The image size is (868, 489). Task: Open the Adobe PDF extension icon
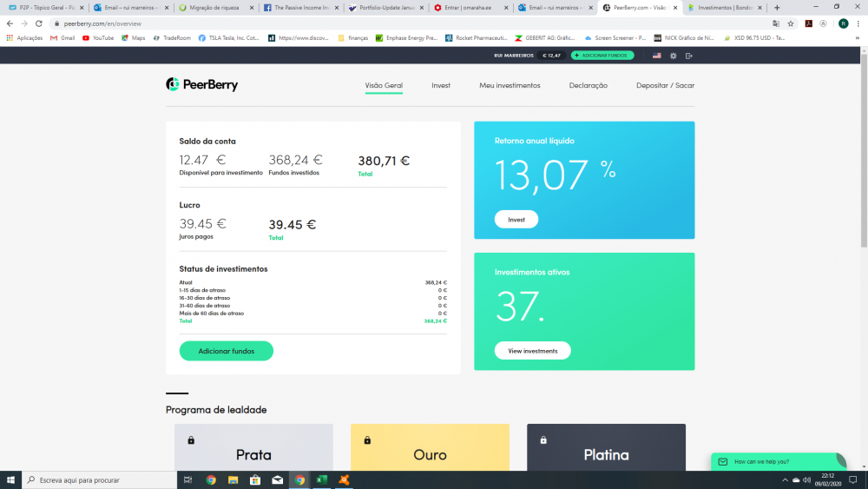pos(808,23)
